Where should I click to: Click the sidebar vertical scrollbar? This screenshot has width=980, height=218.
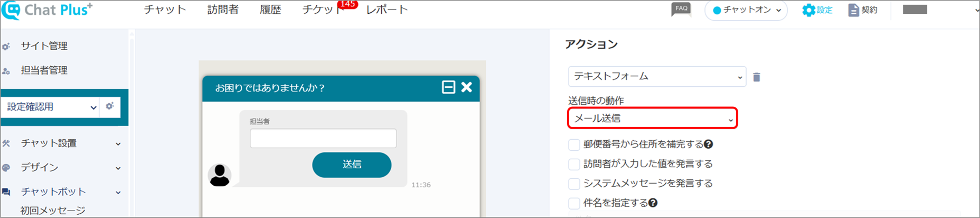131,123
